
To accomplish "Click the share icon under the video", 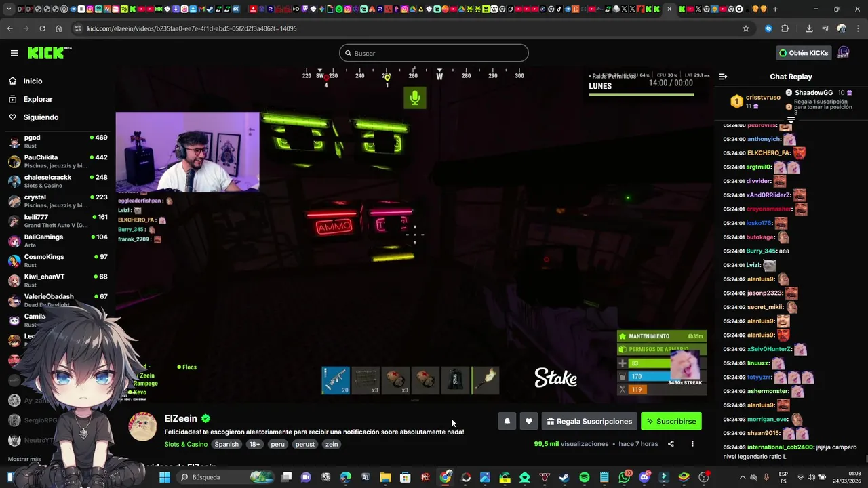I will pos(671,444).
